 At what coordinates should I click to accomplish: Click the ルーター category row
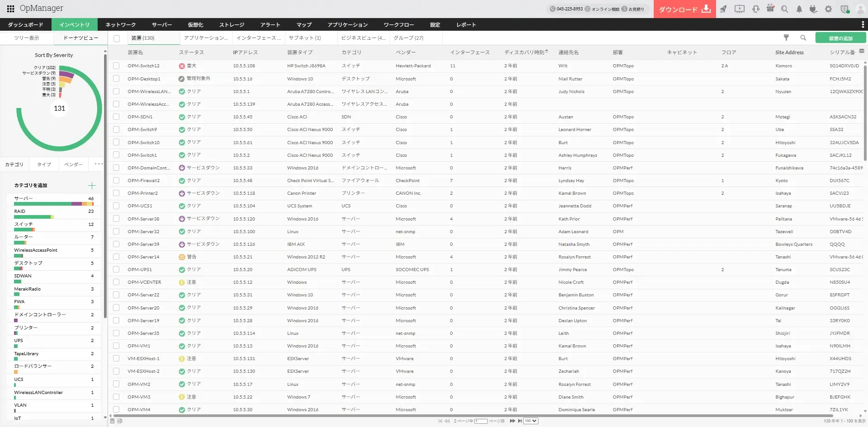tap(54, 239)
